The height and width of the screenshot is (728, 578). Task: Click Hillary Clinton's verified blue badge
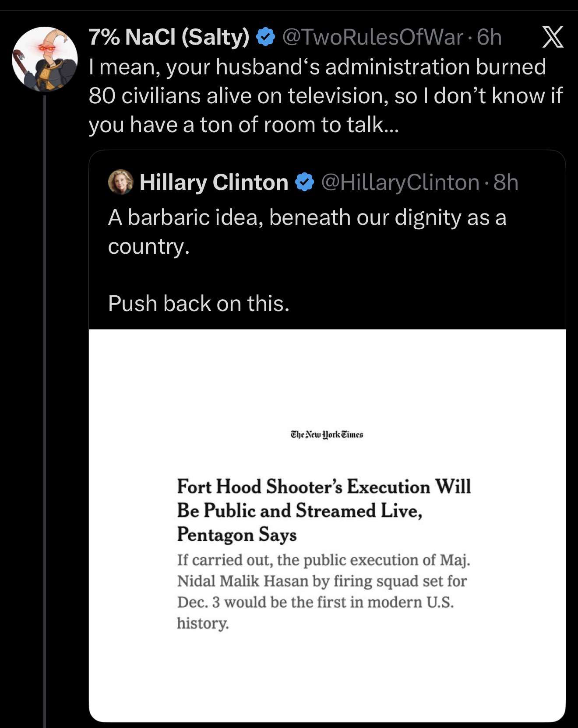(x=304, y=182)
